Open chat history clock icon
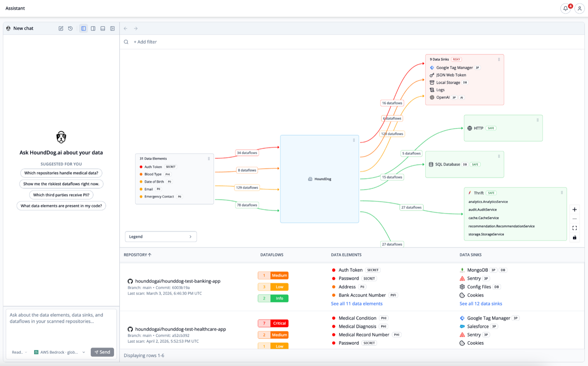The image size is (588, 366). 70,28
